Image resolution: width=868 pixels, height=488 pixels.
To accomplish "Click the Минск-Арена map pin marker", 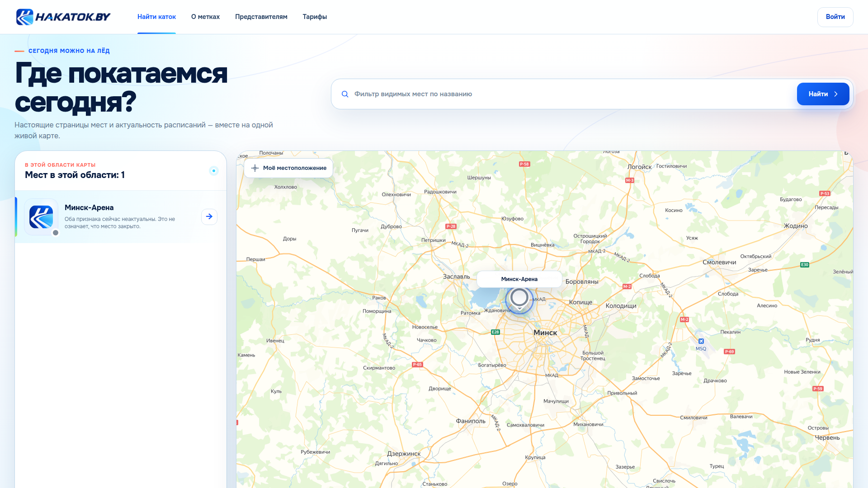I will coord(519,299).
